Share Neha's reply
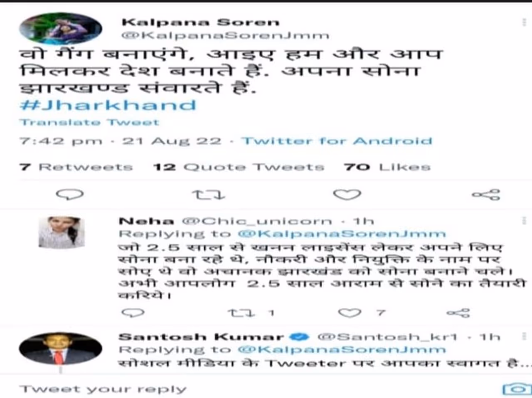 click(x=458, y=312)
